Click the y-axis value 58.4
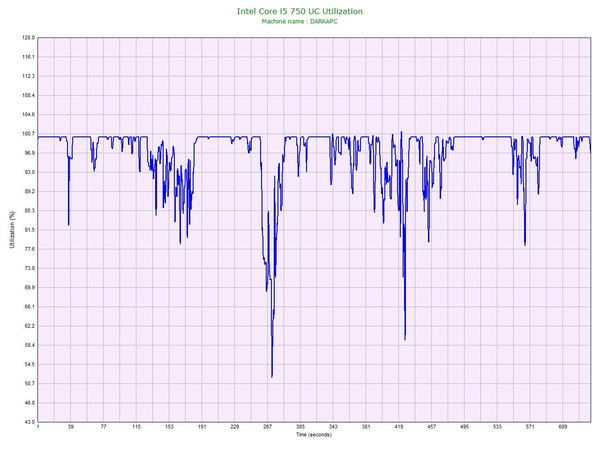The height and width of the screenshot is (450, 600). (x=29, y=346)
